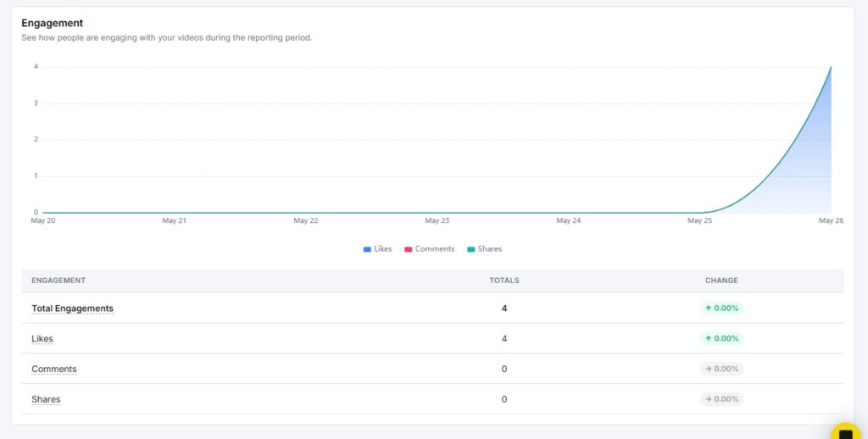
Task: Click the May 24 axis label
Action: tap(569, 220)
